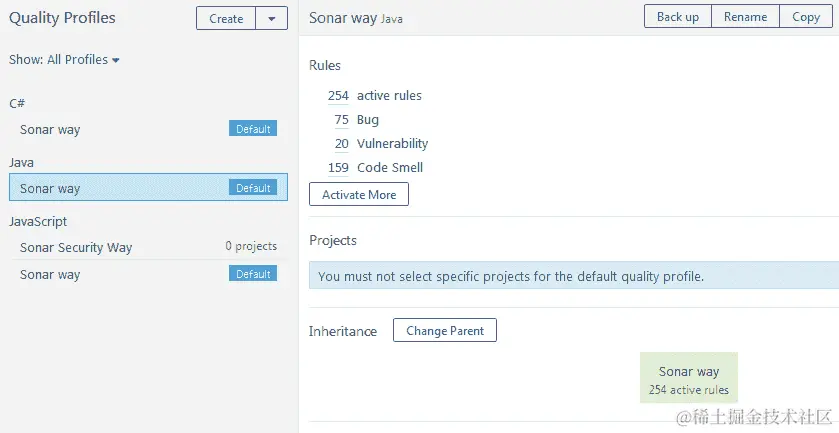This screenshot has height=433, width=839.
Task: Click the JavaScript language heading
Action: (38, 222)
